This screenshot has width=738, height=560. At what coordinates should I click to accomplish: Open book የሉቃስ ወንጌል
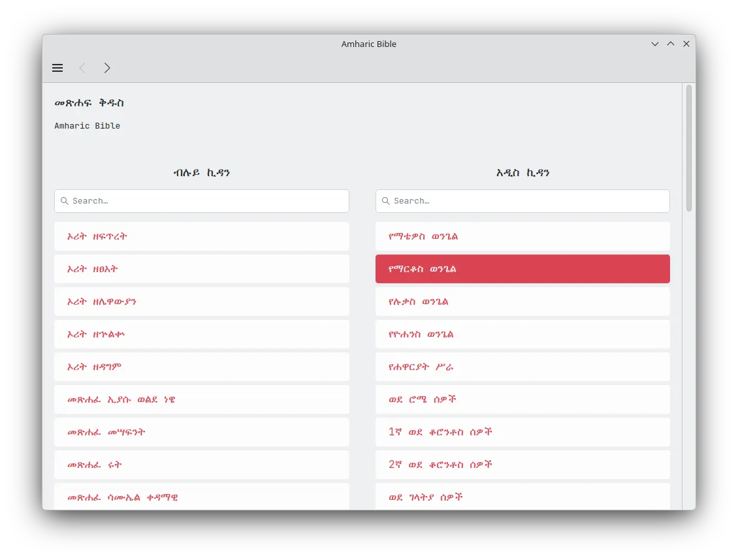pos(522,302)
